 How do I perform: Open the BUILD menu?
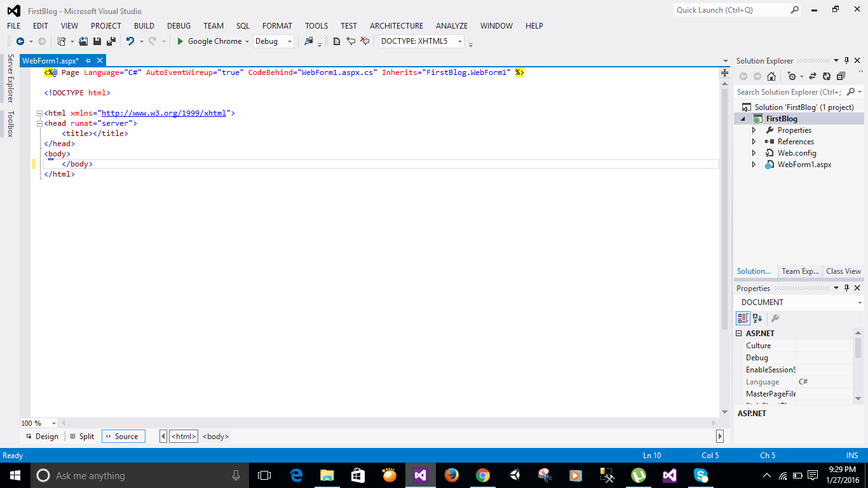tap(144, 26)
